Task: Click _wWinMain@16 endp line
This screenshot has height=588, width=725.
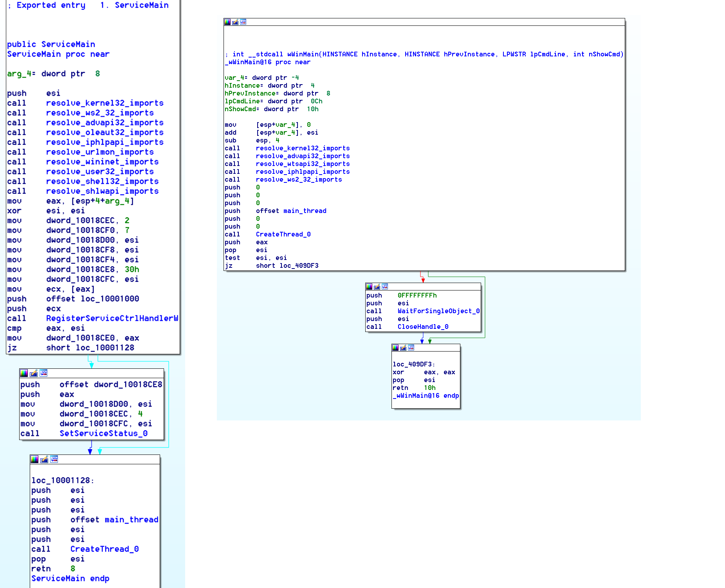Action: [426, 395]
